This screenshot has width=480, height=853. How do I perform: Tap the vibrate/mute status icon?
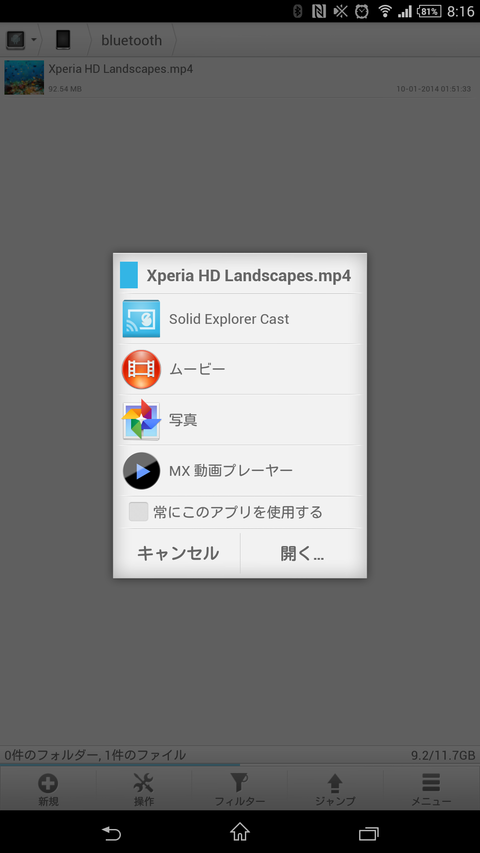pos(340,11)
